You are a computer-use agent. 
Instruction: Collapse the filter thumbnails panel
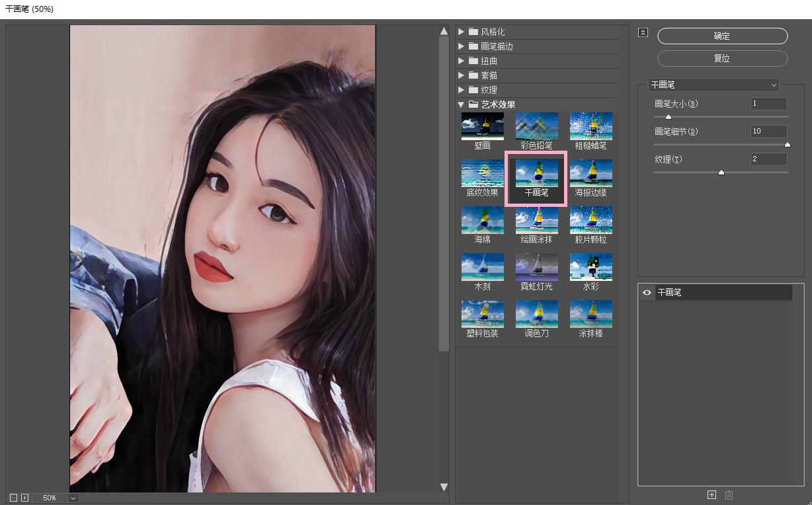[643, 32]
